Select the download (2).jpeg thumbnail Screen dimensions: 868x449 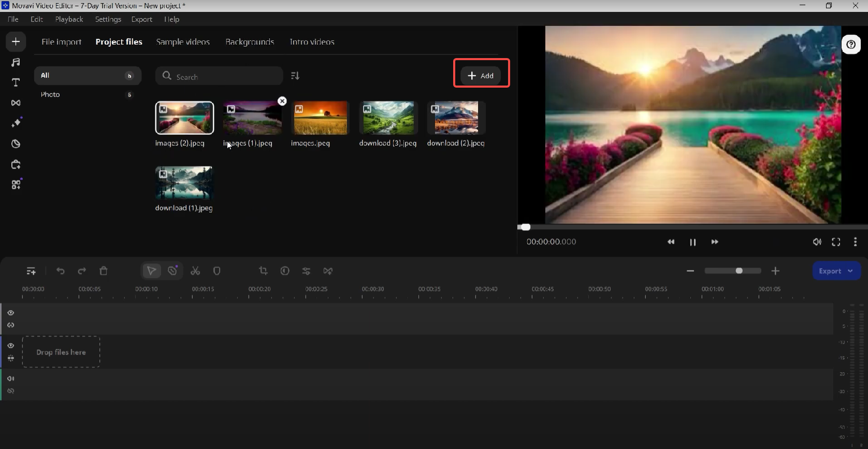tap(456, 118)
